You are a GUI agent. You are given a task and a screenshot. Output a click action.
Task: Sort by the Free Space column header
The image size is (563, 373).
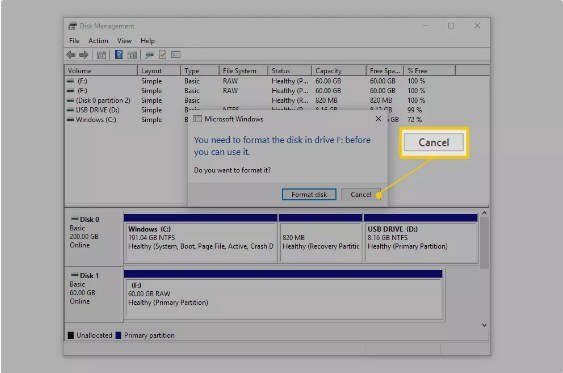click(x=385, y=71)
